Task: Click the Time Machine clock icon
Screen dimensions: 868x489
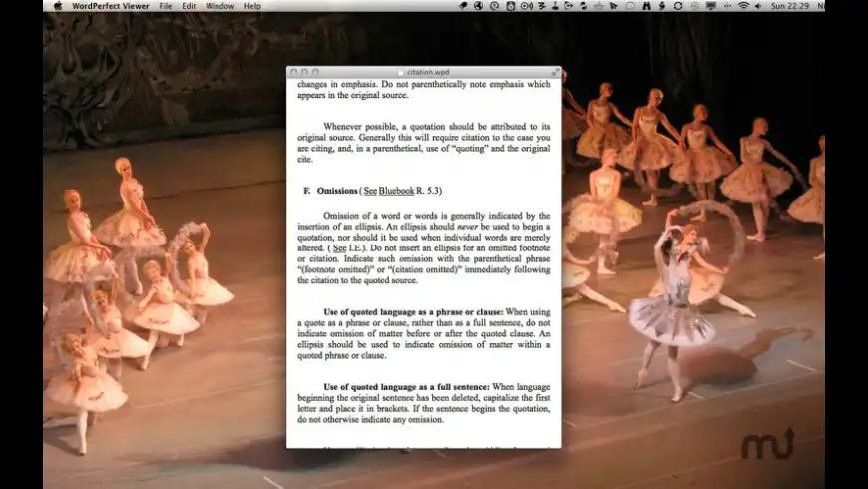Action: tap(694, 6)
